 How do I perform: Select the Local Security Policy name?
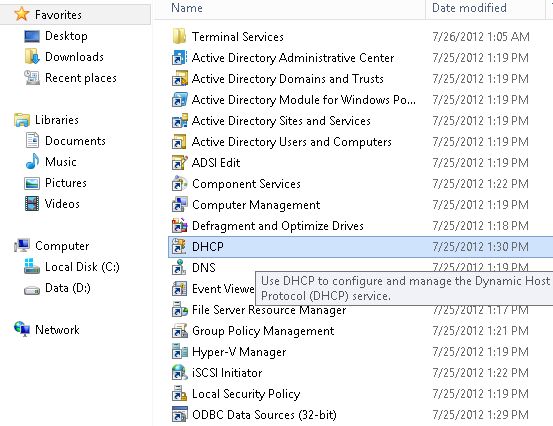click(246, 394)
